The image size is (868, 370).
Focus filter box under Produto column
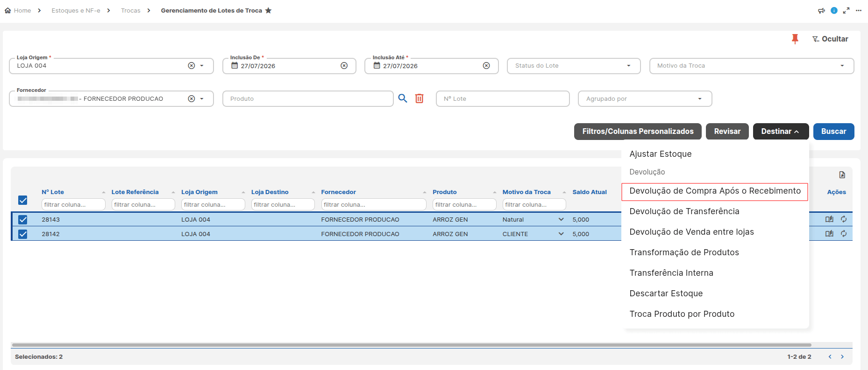point(464,204)
